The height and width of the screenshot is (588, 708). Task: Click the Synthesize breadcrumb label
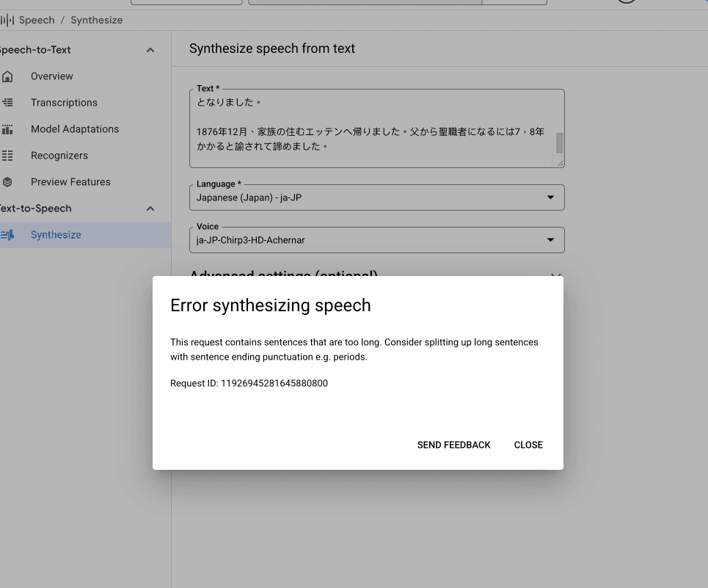[97, 21]
